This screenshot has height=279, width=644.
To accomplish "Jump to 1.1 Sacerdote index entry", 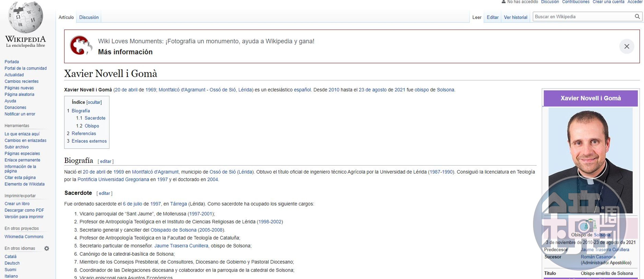I will pos(95,118).
